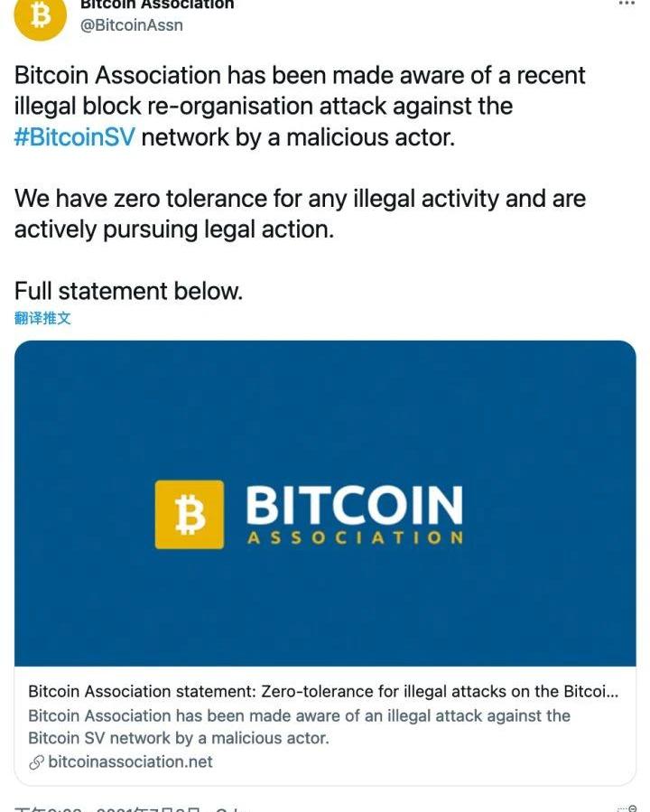Open the tweet's three-dot more menu
Screen dimensions: 650x812
point(627,4)
